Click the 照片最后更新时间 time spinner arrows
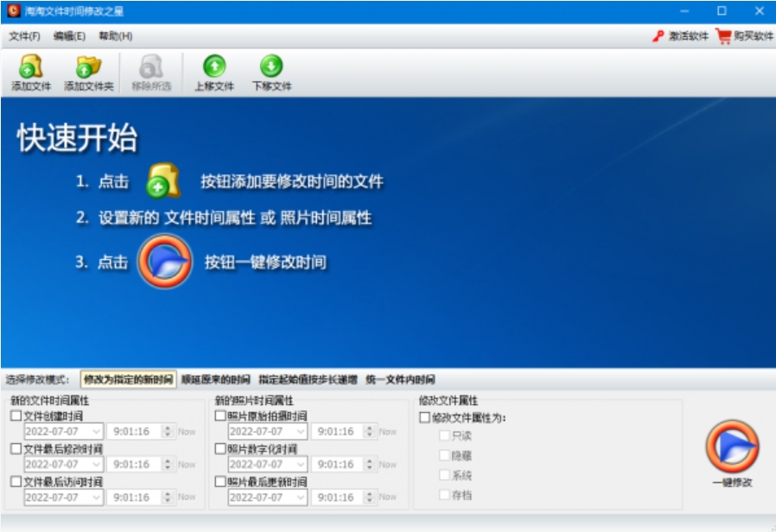776x532 pixels. (x=369, y=497)
